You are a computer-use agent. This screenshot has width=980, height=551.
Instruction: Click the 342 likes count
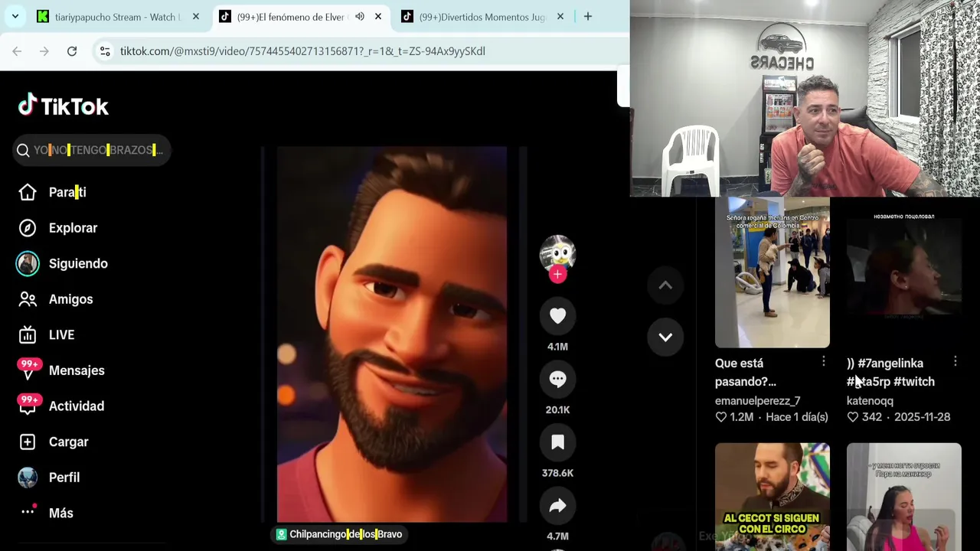point(864,417)
